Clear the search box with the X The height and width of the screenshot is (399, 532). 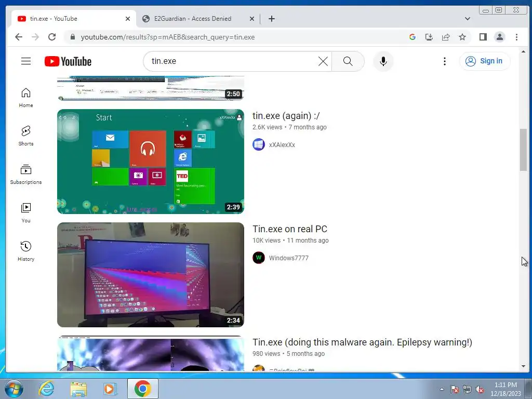(323, 61)
